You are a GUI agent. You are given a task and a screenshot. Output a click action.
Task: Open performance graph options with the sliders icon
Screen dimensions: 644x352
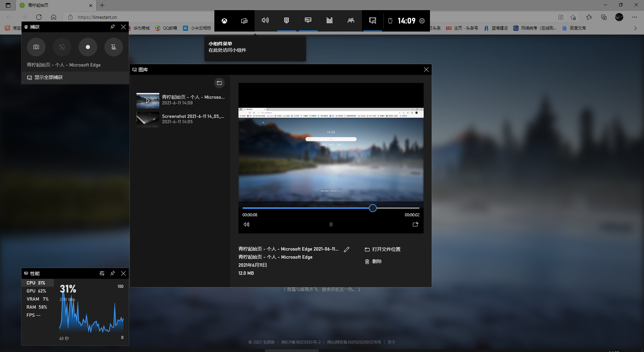(x=102, y=273)
